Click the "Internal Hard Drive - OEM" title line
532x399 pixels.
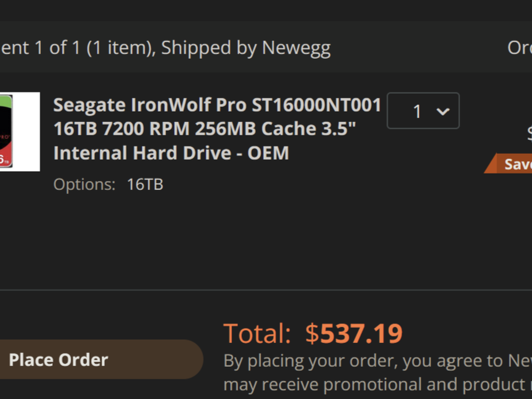pos(171,153)
